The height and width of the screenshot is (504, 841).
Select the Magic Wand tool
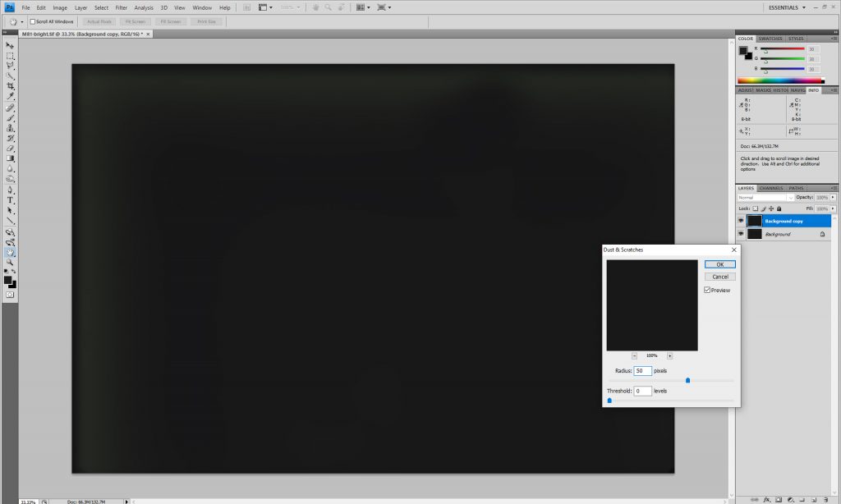point(10,76)
